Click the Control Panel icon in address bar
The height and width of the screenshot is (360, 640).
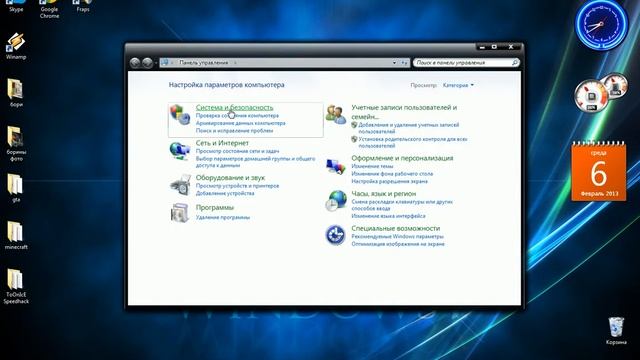point(164,62)
